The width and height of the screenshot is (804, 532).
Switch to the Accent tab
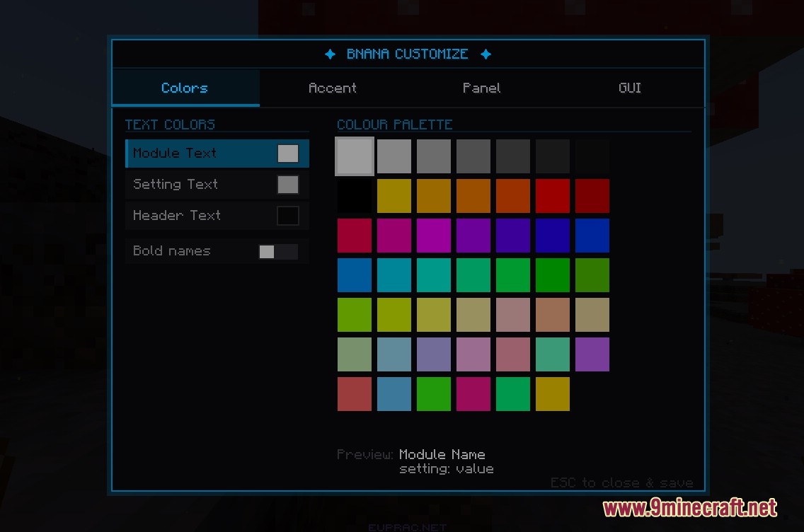[333, 88]
